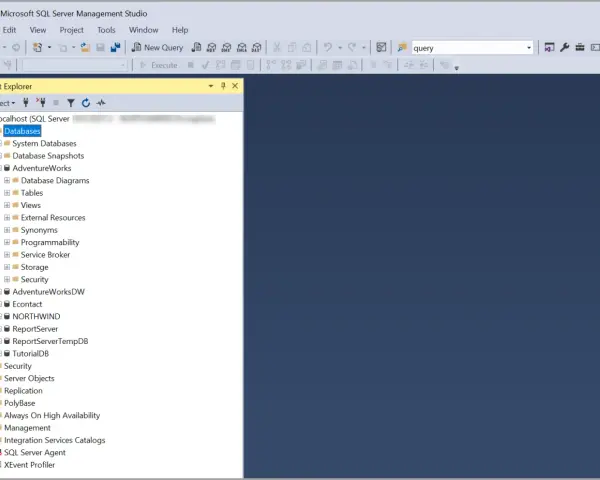600x480 pixels.
Task: Open the Window menu
Action: coord(143,30)
